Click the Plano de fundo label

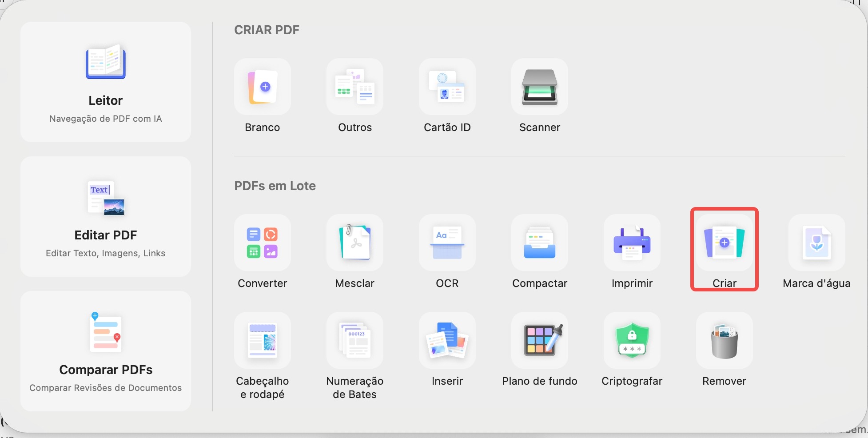[x=540, y=381]
